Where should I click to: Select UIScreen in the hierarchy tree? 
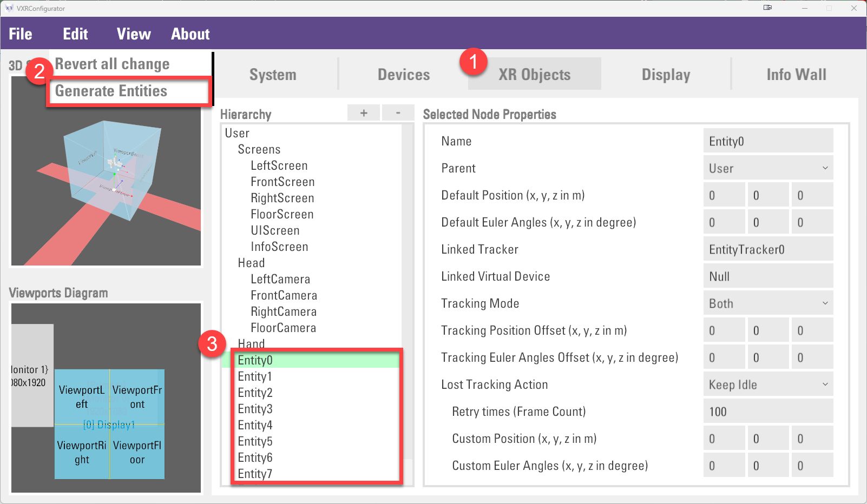coord(275,230)
